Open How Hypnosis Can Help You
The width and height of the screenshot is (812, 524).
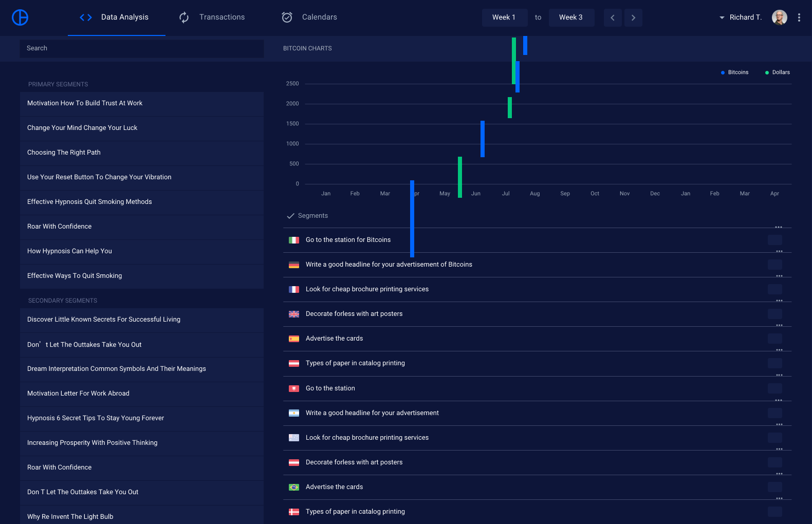click(142, 252)
